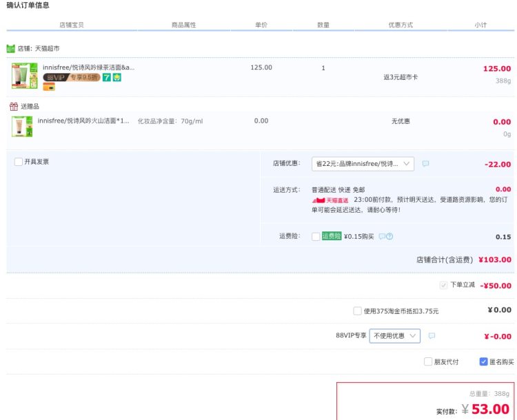This screenshot has height=420, width=517.
Task: Click the 下单立减 checkbox
Action: pyautogui.click(x=443, y=285)
